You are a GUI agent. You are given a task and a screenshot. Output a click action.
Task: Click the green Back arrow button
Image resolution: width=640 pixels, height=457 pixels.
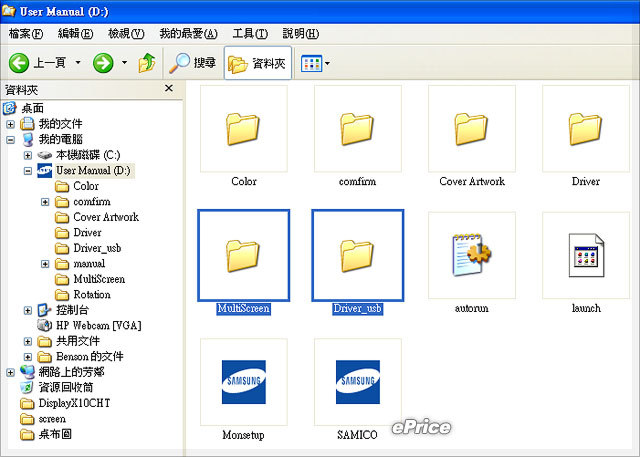(x=19, y=63)
